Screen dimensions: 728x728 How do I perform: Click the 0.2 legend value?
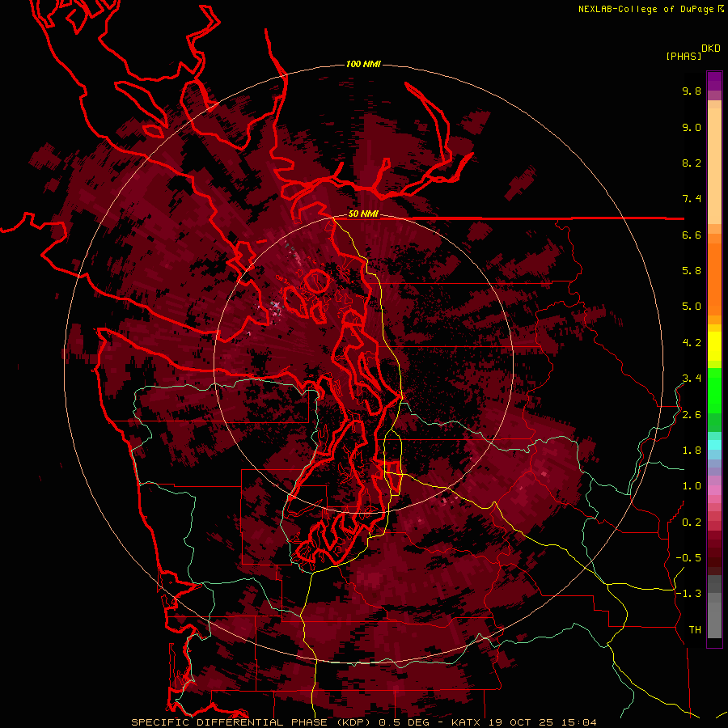tap(692, 523)
